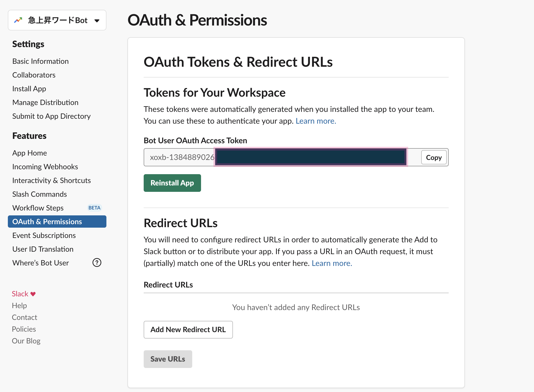Click the heart icon beside Slack

[x=33, y=294]
